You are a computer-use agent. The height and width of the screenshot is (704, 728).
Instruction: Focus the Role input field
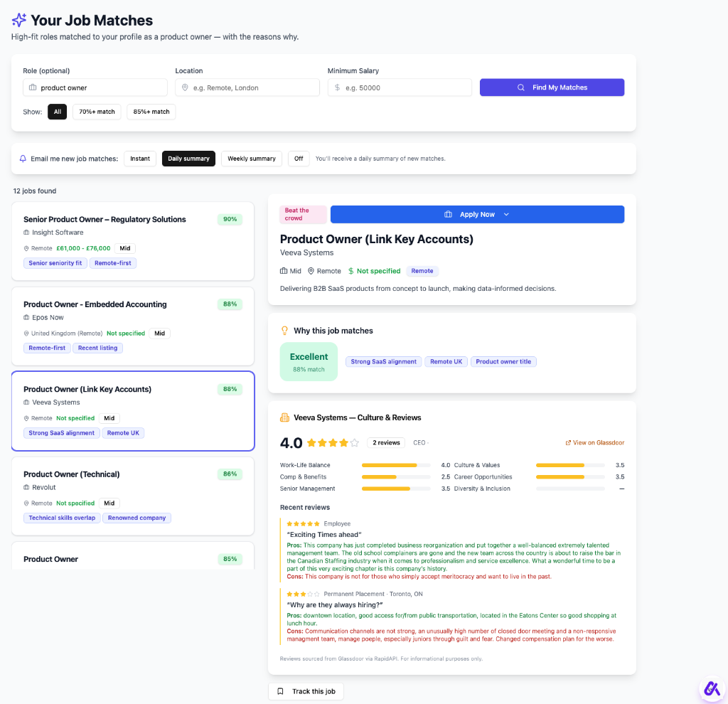pyautogui.click(x=95, y=87)
